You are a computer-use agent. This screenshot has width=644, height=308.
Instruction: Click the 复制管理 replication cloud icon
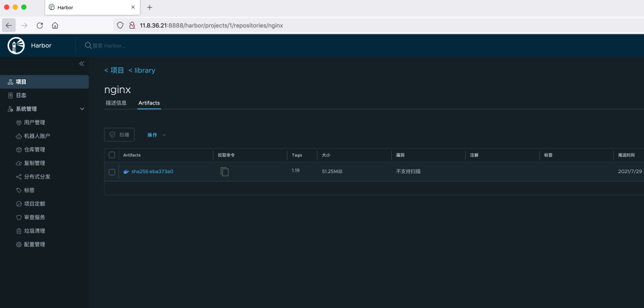tap(18, 164)
